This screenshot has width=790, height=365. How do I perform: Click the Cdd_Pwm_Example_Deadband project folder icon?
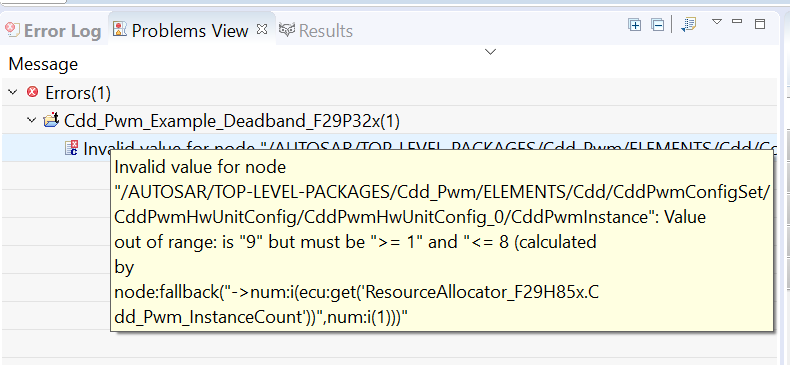coord(52,120)
